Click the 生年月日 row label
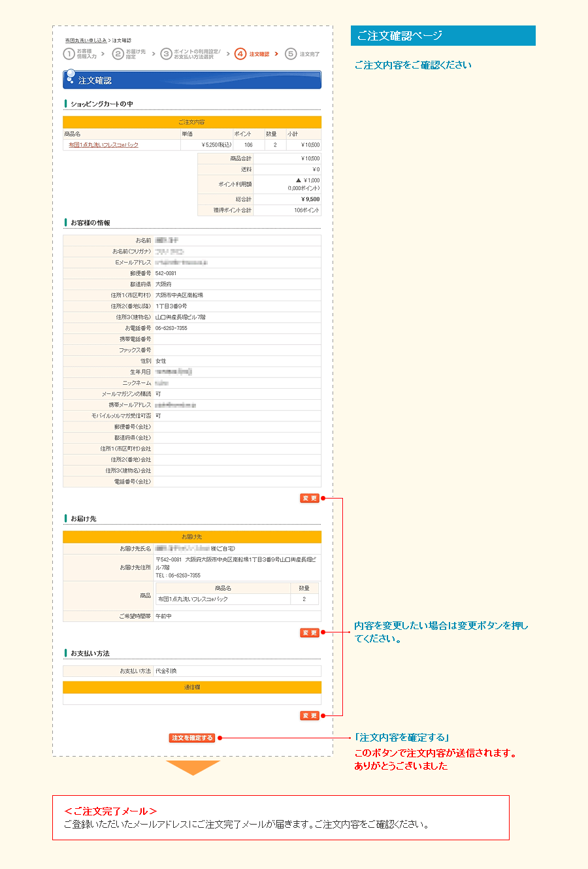The image size is (588, 869). click(x=140, y=372)
